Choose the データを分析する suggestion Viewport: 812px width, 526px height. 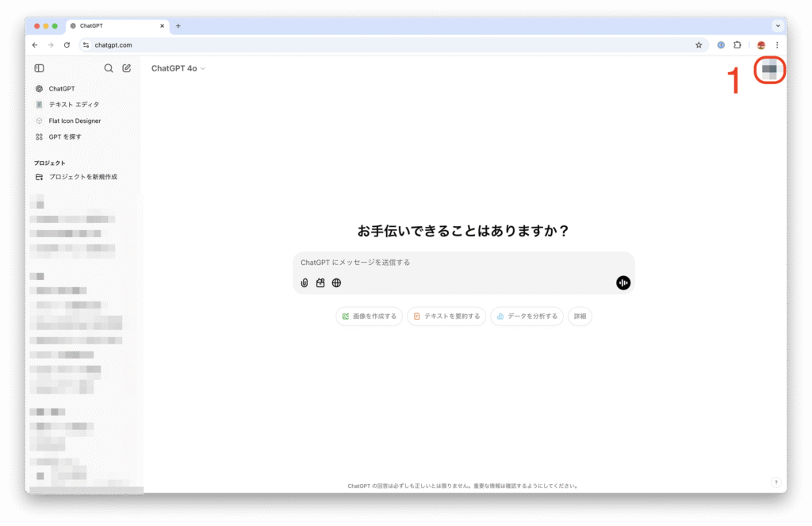click(x=527, y=316)
